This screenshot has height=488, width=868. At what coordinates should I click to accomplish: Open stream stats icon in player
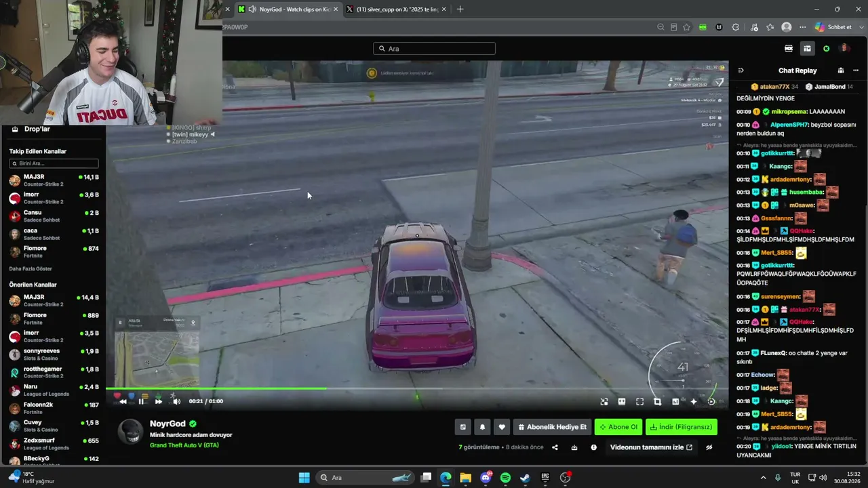click(x=675, y=402)
